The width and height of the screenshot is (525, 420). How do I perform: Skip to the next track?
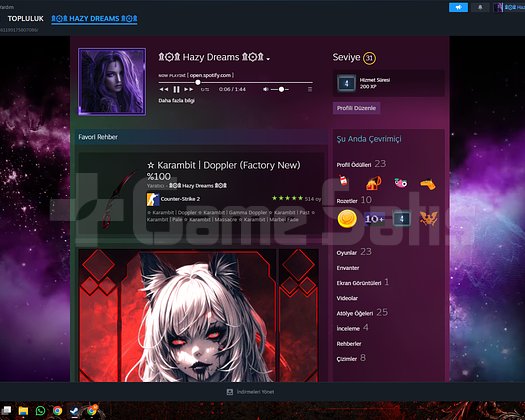coord(189,89)
